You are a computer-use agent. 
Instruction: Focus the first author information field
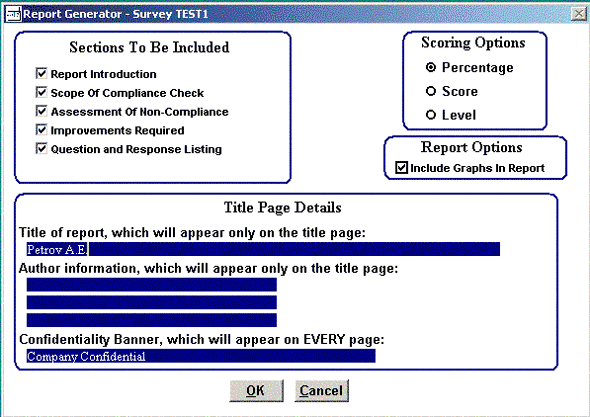coord(152,285)
